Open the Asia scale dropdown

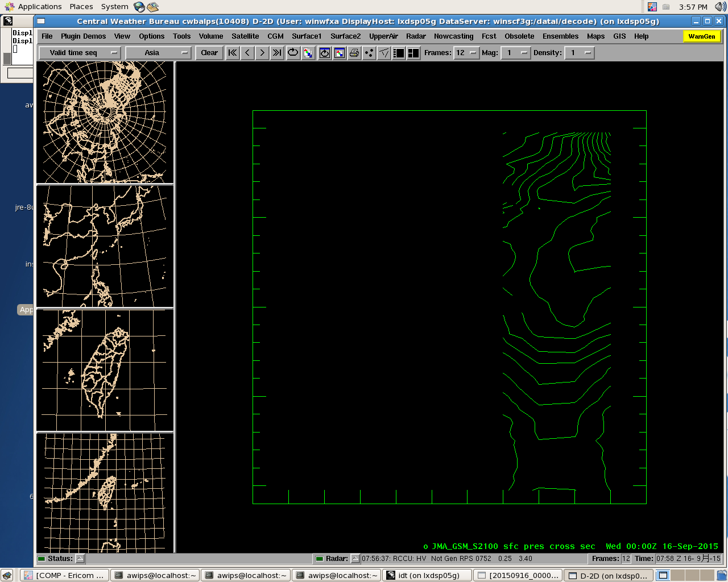click(x=158, y=53)
